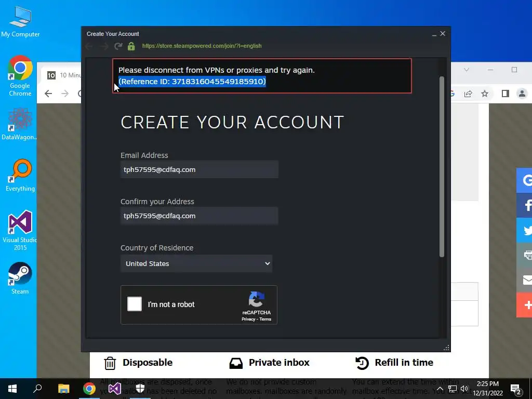Click the green padlock security icon
Image resolution: width=532 pixels, height=399 pixels.
point(131,46)
